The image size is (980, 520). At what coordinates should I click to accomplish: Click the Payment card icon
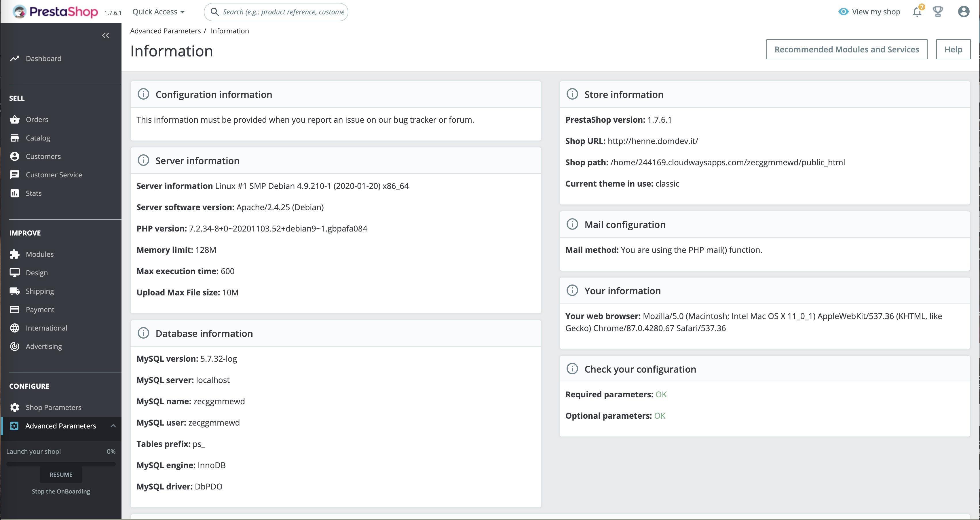click(14, 310)
